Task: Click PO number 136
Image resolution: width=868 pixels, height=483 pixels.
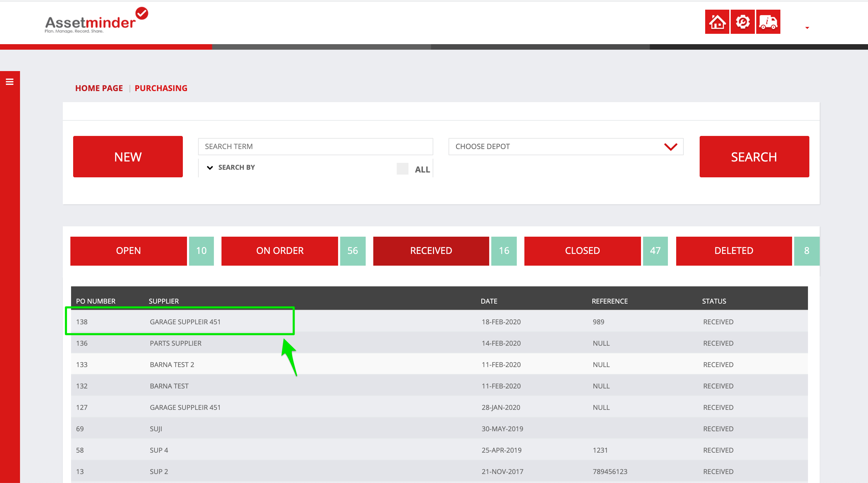Action: tap(82, 343)
